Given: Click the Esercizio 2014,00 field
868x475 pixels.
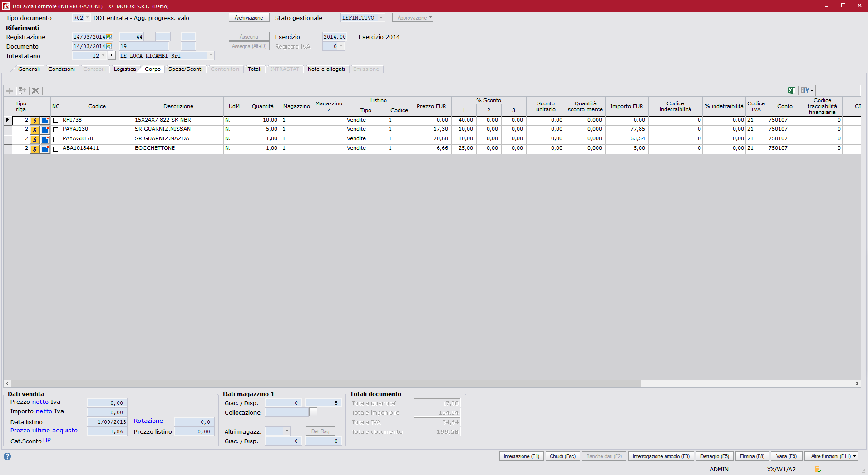Looking at the screenshot, I should click(335, 37).
